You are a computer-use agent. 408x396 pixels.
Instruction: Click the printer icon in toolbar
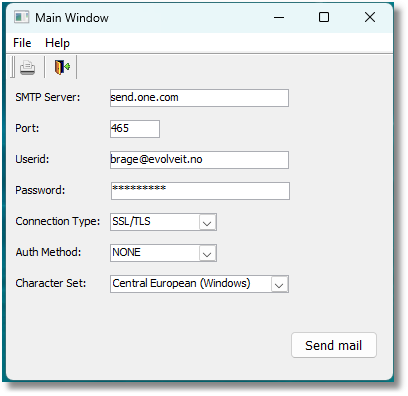tap(27, 67)
